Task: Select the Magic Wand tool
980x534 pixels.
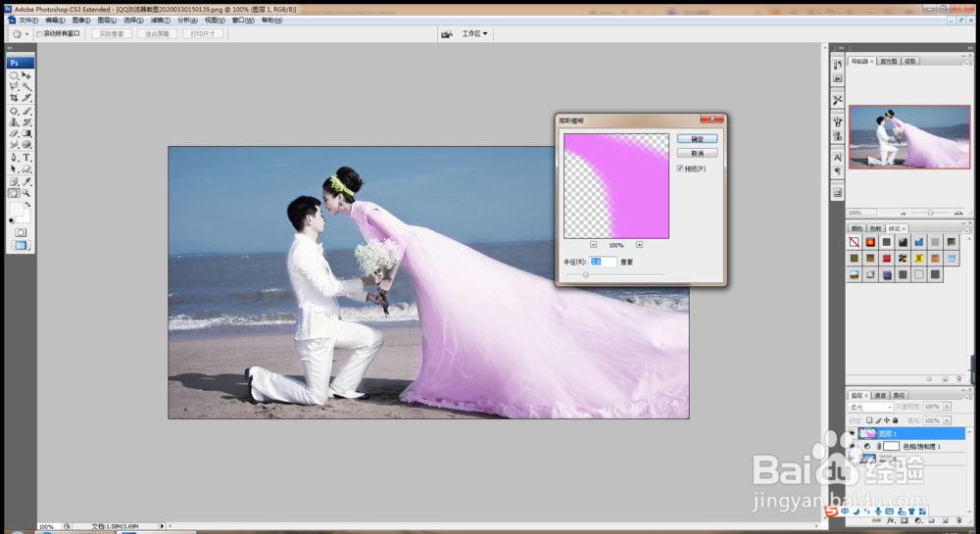Action: tap(26, 86)
